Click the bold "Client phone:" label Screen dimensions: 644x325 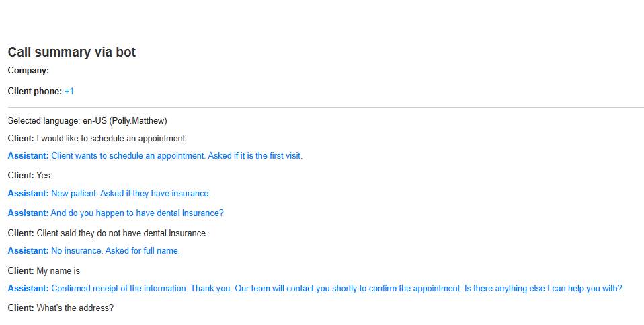(35, 91)
